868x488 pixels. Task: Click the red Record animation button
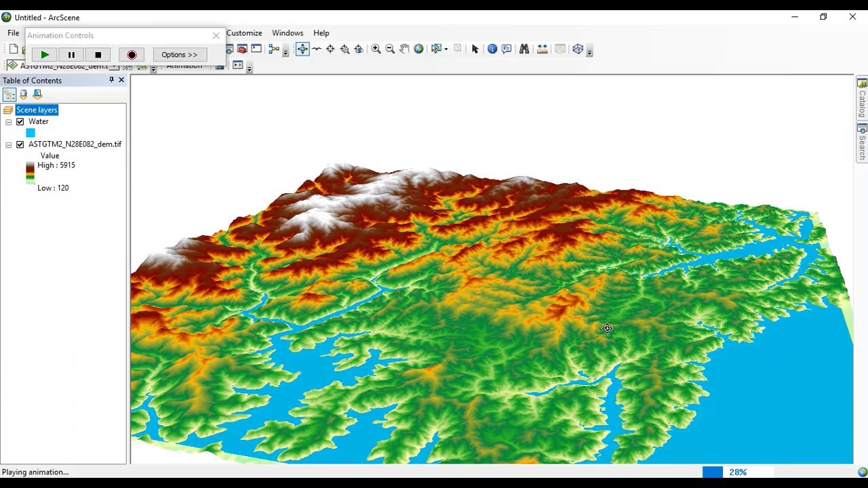pyautogui.click(x=132, y=55)
